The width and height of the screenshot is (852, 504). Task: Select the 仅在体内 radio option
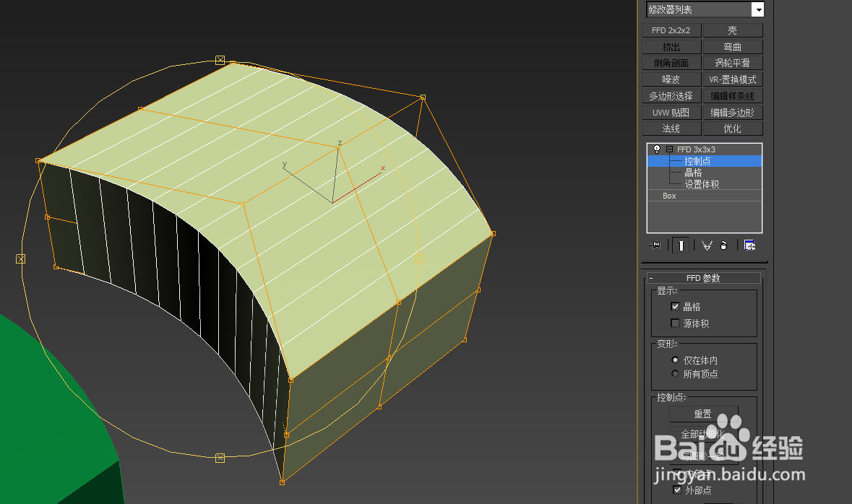point(675,360)
